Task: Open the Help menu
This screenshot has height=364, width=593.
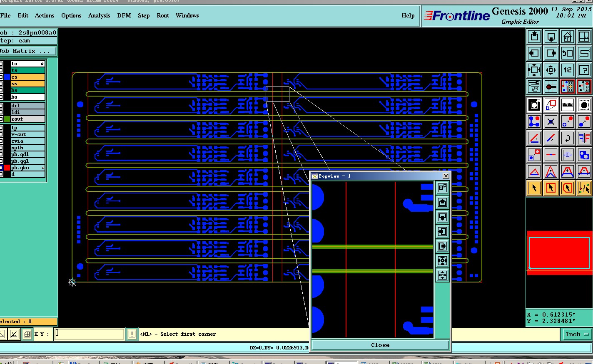Action: tap(408, 15)
